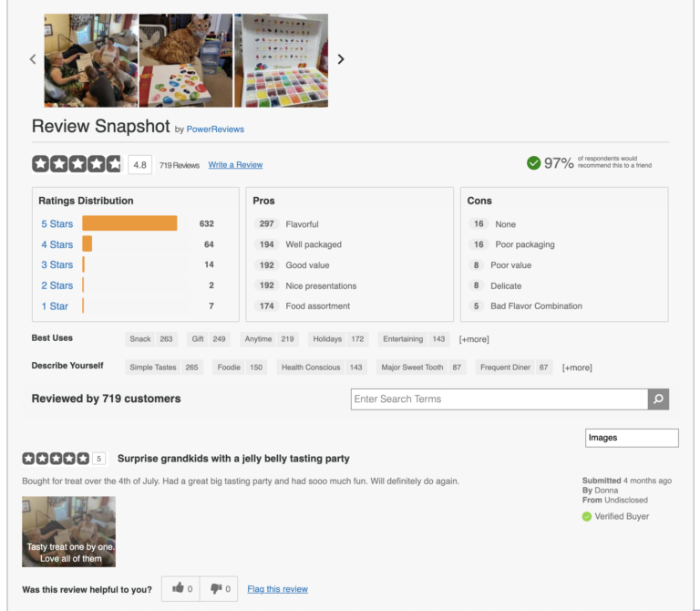The width and height of the screenshot is (700, 611).
Task: Click the search magnifying glass button
Action: point(658,399)
